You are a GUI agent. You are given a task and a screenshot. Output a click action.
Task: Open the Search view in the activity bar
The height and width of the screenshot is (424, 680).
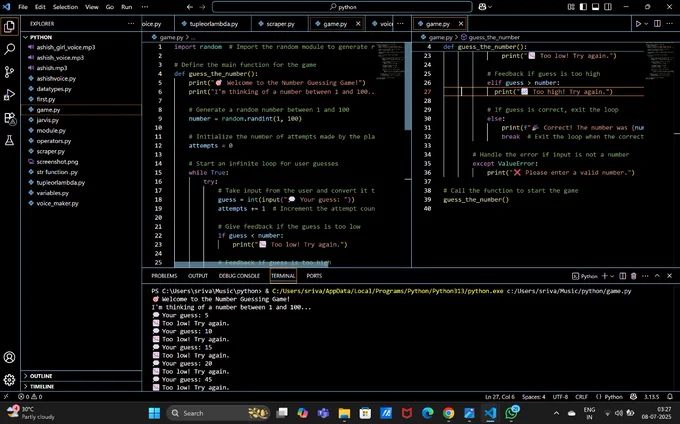tap(9, 49)
